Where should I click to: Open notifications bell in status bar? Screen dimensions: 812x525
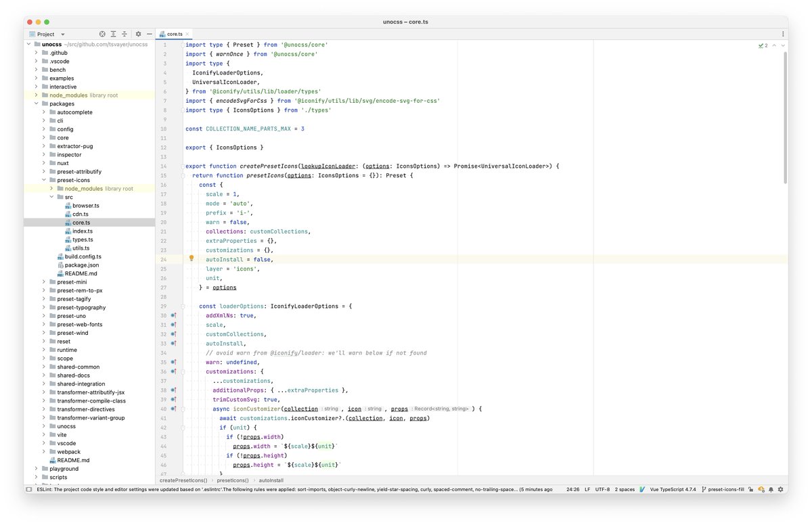tap(771, 489)
